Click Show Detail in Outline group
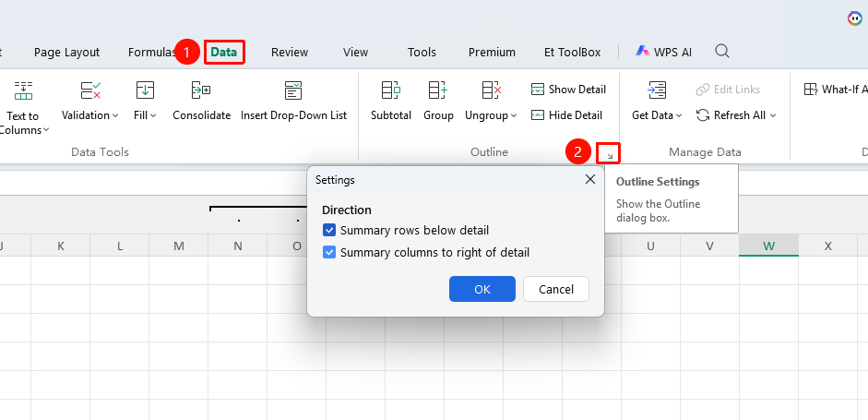The width and height of the screenshot is (868, 420). [x=568, y=90]
